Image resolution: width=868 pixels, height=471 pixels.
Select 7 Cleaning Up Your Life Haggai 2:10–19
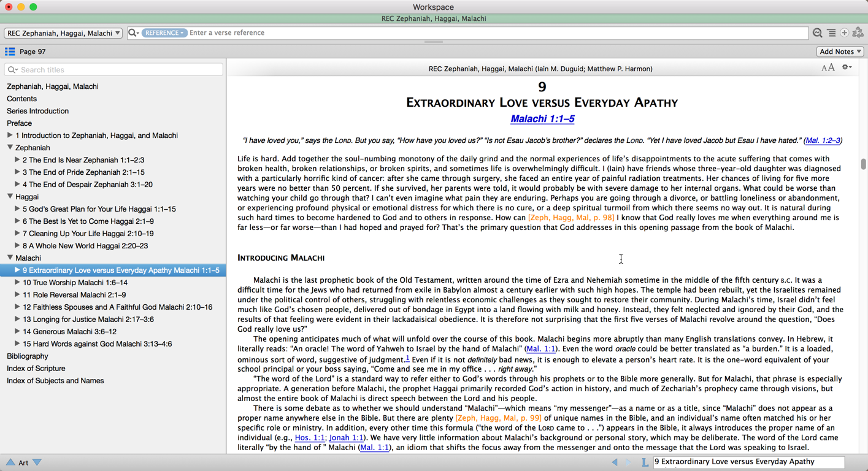88,234
